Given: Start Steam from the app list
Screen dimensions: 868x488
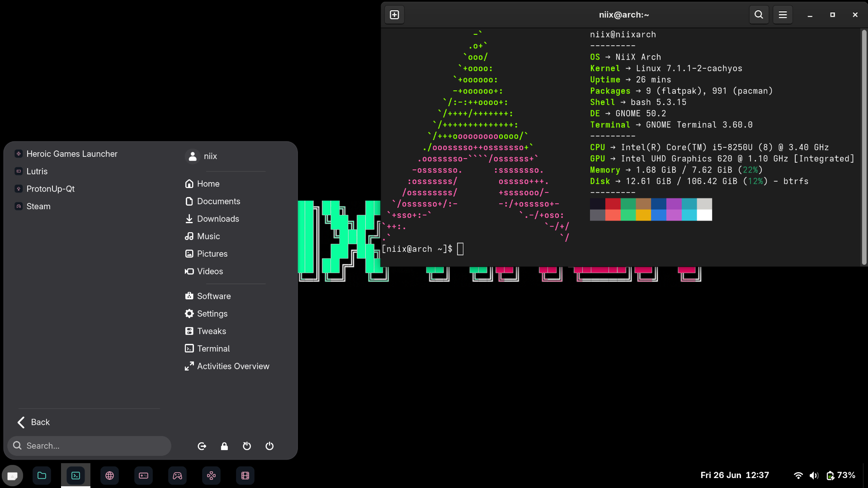Looking at the screenshot, I should click(33, 206).
